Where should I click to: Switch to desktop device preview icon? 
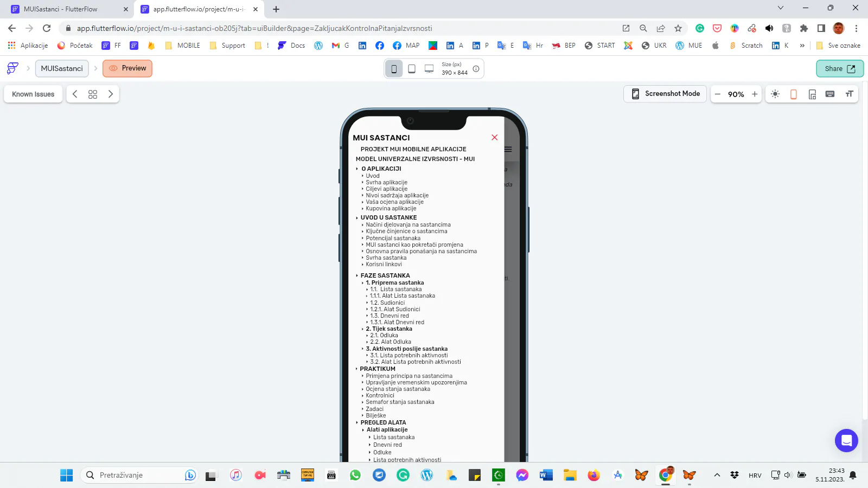(x=429, y=69)
